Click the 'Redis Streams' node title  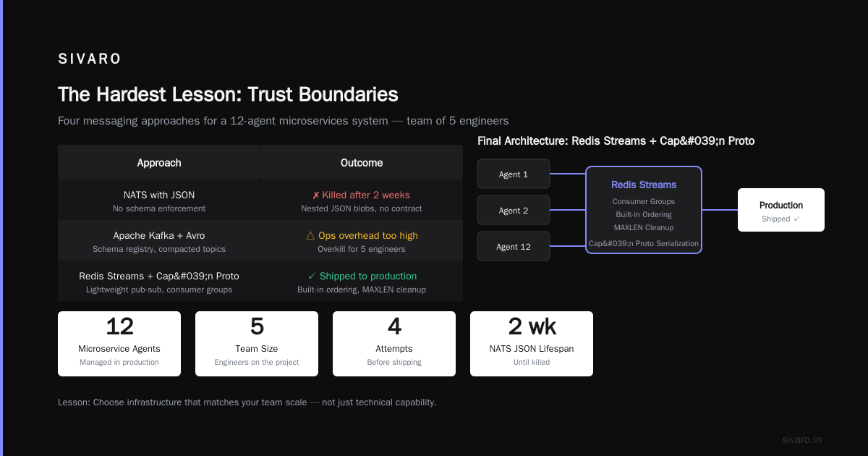click(644, 185)
